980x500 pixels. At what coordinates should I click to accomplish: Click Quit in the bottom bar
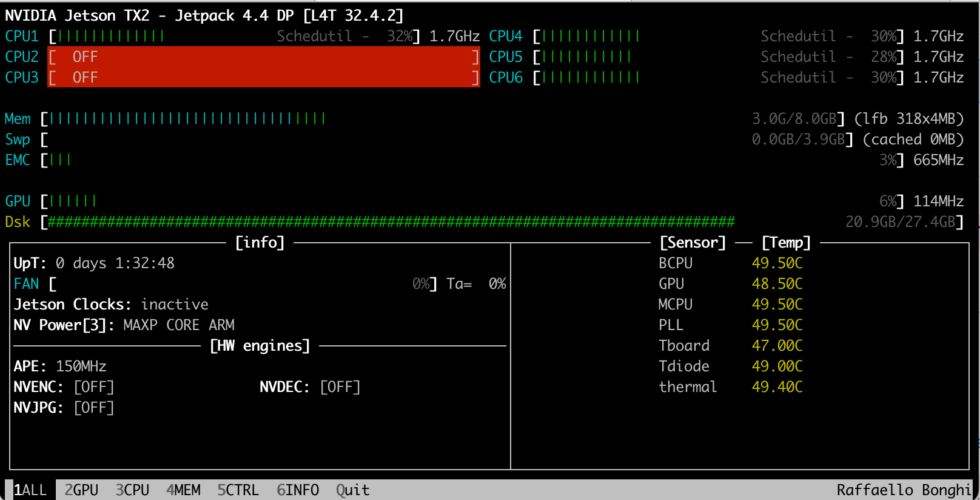tap(352, 490)
